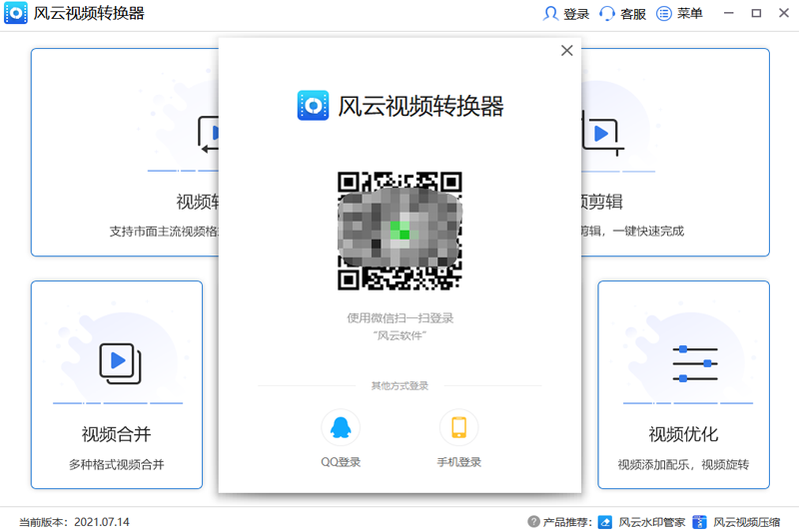Click the 客服 headset icon in title bar
This screenshot has height=532, width=799.
(607, 14)
